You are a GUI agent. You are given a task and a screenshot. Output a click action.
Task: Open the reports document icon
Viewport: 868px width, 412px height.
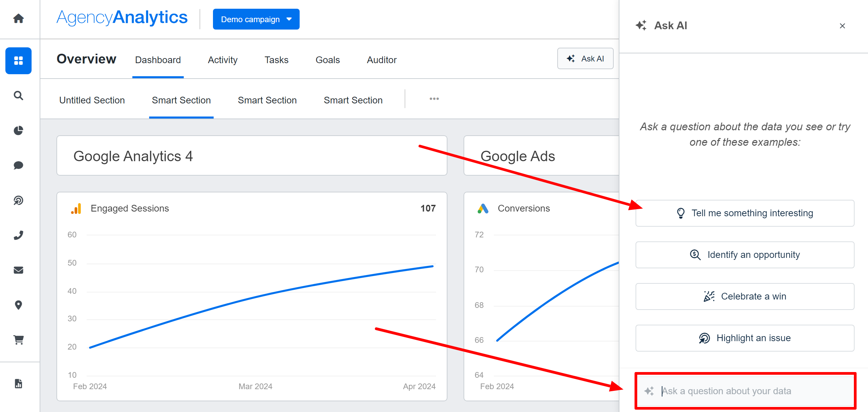click(x=18, y=383)
